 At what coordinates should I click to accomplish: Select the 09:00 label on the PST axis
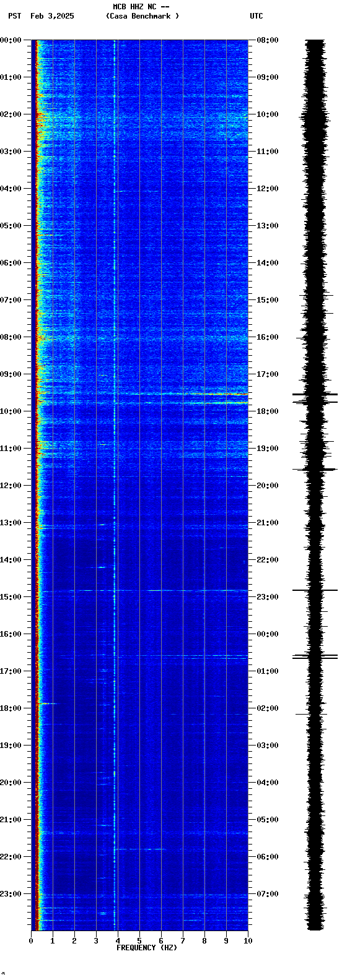[11, 374]
